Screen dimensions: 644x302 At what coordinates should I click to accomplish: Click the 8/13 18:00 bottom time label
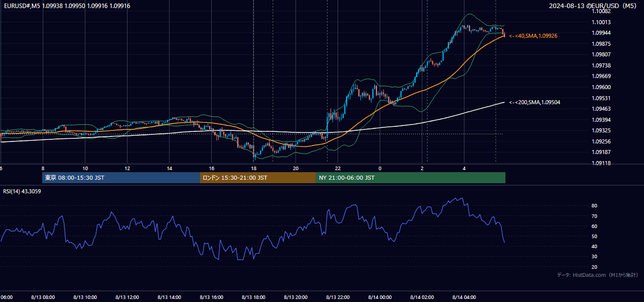[253, 297]
